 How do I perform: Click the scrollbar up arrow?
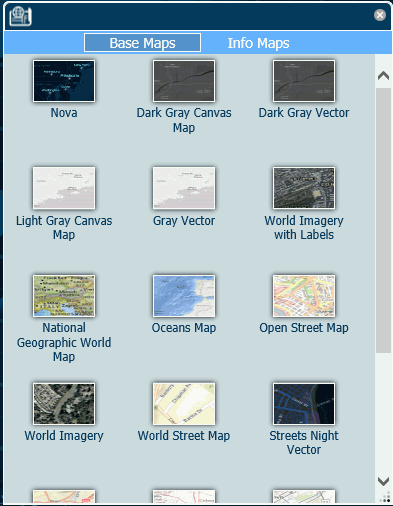[384, 76]
